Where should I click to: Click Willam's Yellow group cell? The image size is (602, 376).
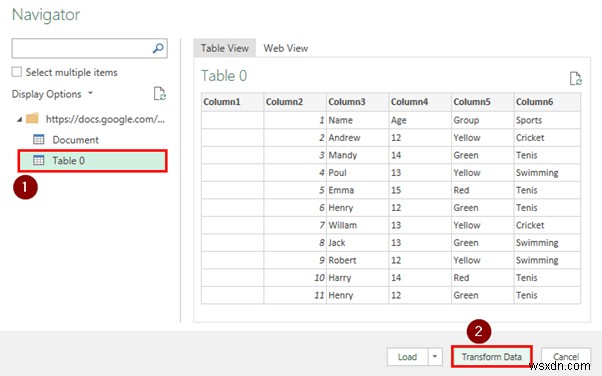point(483,225)
